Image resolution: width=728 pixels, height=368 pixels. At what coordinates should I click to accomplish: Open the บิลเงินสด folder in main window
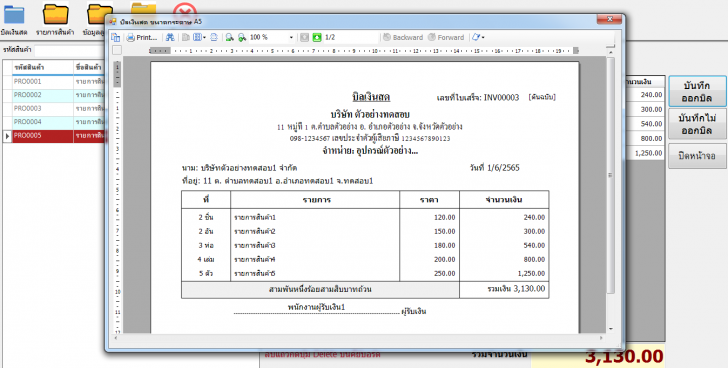pyautogui.click(x=14, y=19)
